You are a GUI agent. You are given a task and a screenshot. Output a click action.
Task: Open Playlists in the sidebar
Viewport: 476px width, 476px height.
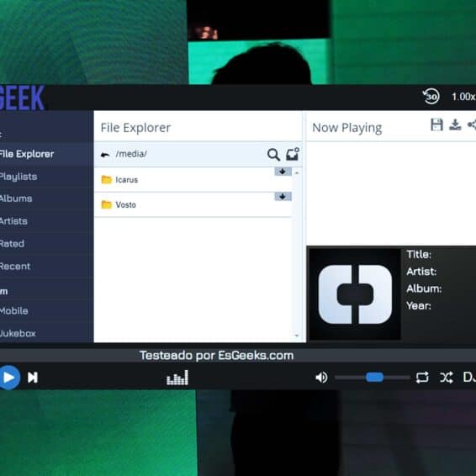pos(46,177)
